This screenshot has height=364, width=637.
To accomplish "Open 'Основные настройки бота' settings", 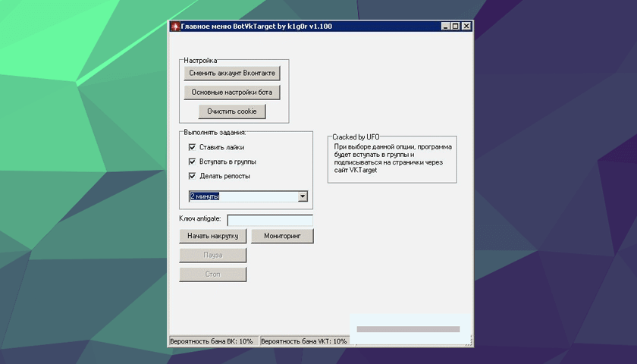I will tap(232, 93).
